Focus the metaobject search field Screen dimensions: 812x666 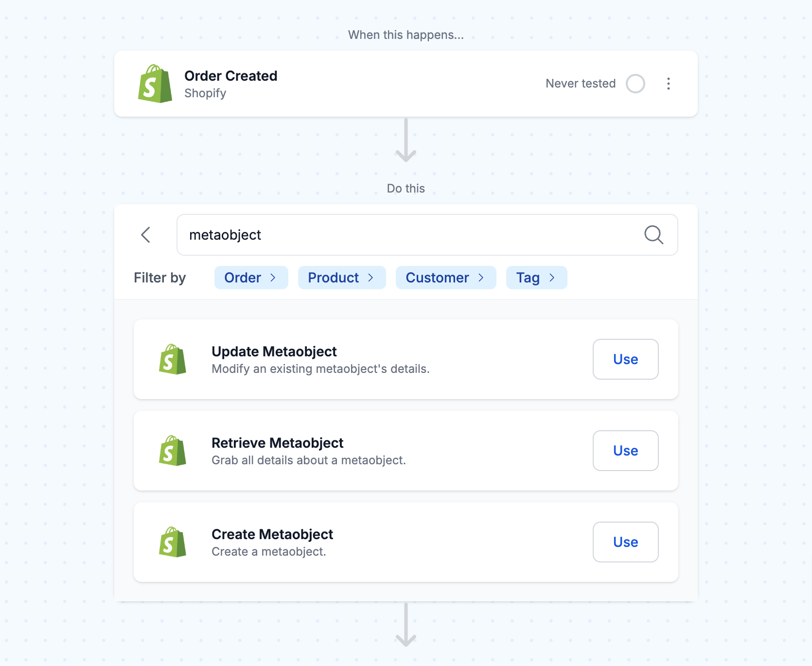(x=427, y=235)
